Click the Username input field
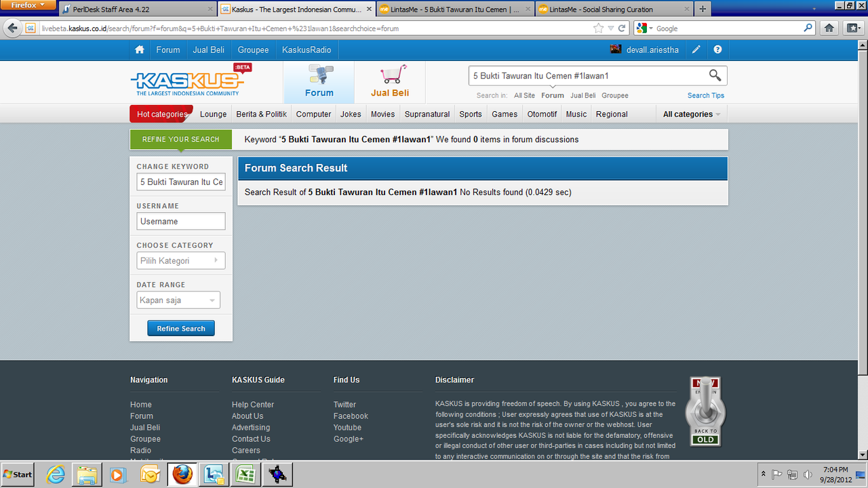Viewport: 868px width, 488px height. pos(181,221)
